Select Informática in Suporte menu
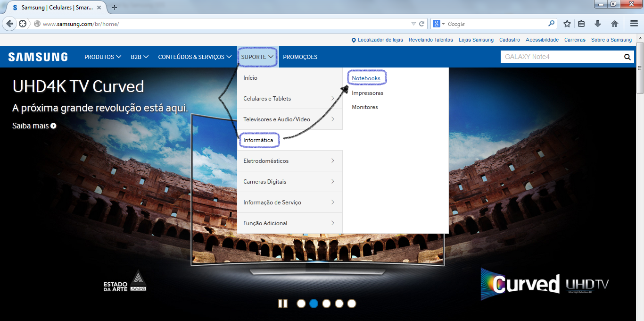Image resolution: width=644 pixels, height=321 pixels. click(290, 140)
